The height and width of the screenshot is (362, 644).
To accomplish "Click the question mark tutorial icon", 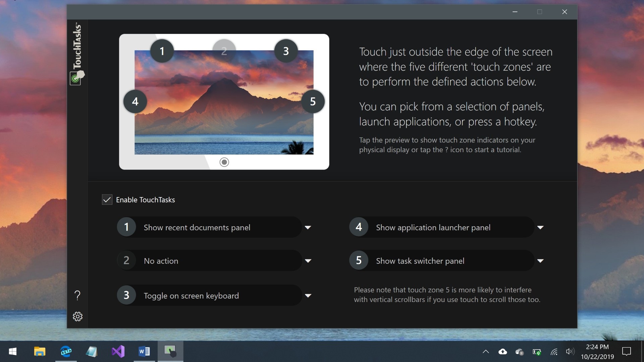I will coord(77,295).
